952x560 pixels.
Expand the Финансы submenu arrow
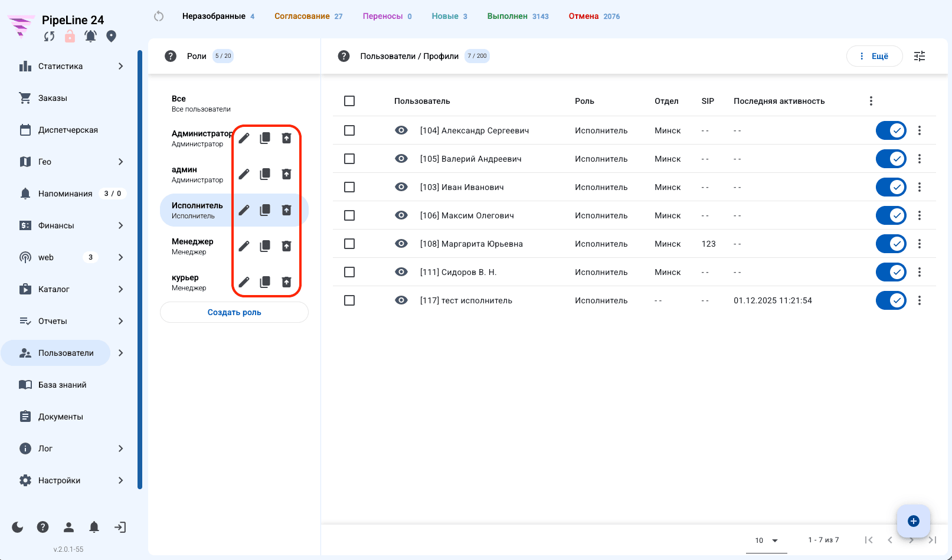point(120,225)
